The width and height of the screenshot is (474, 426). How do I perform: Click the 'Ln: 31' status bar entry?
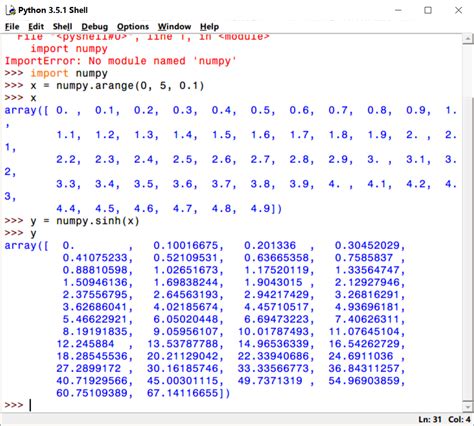(430, 419)
